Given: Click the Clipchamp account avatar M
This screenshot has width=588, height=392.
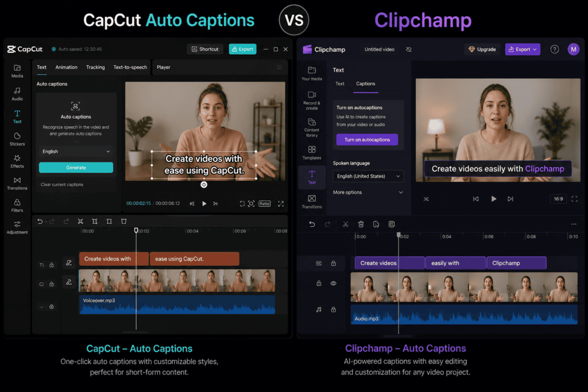Looking at the screenshot, I should tap(574, 49).
